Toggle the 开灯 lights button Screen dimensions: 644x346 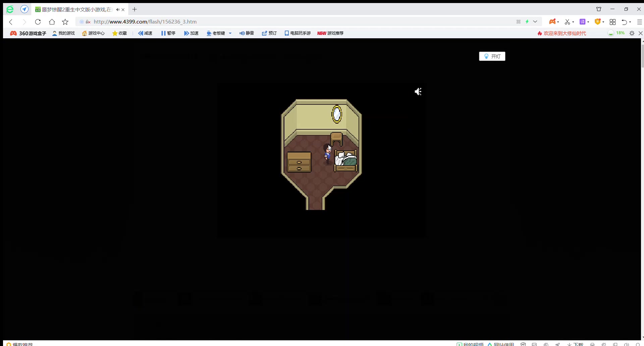click(x=492, y=56)
